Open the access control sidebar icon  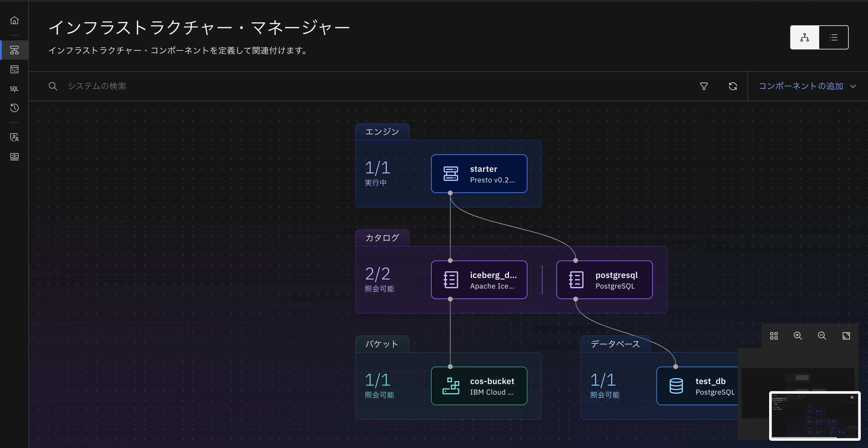coord(14,137)
